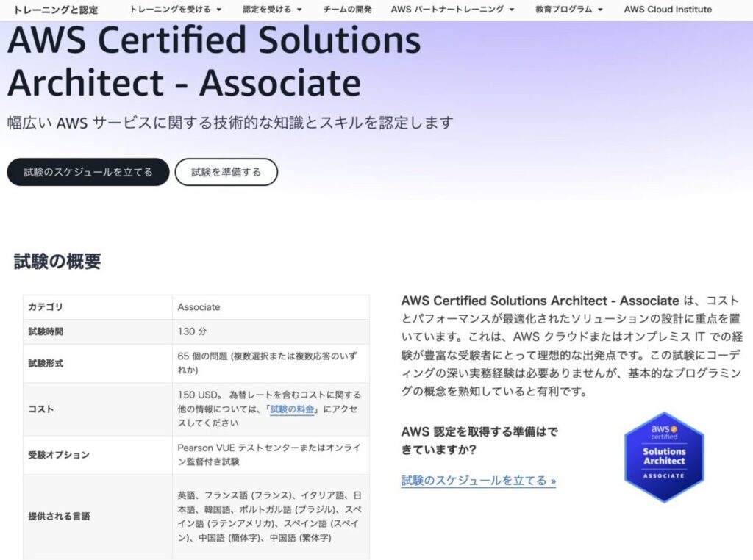Click the 受験オプション row label
The width and height of the screenshot is (753, 560).
59,455
